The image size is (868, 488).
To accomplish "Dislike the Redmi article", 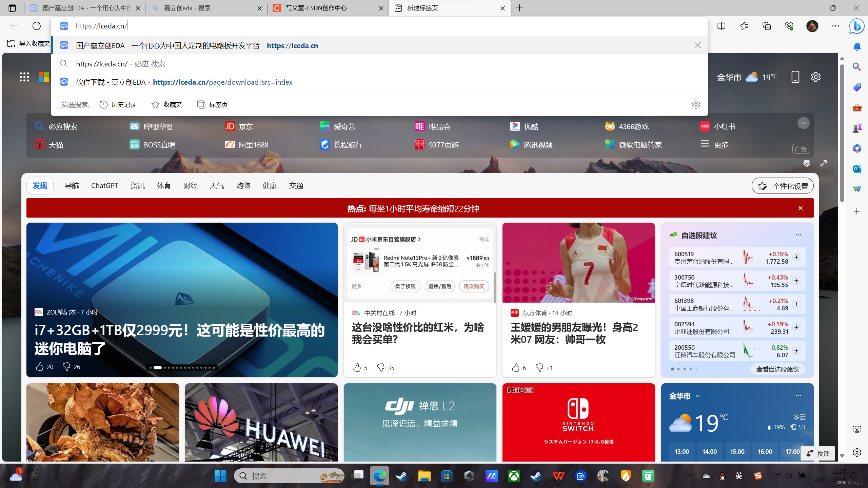I will click(380, 368).
